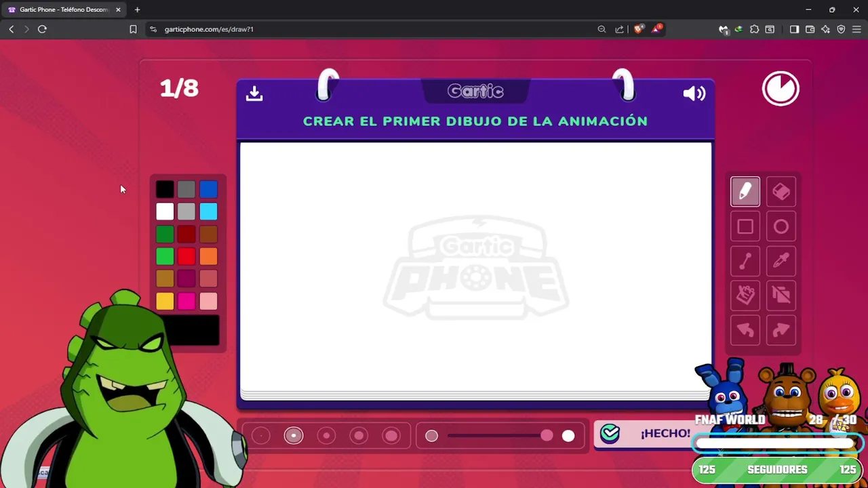Pick the hot pink color swatch
868x488 pixels.
(186, 301)
